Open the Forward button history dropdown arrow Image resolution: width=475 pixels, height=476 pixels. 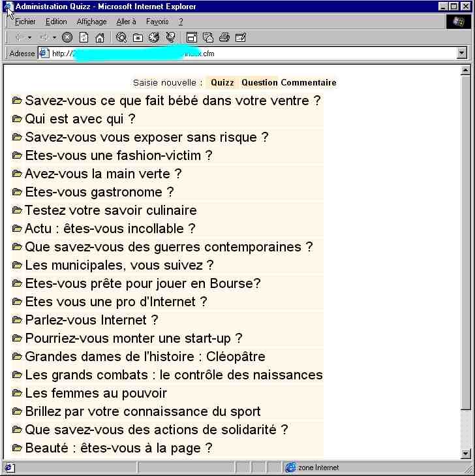click(54, 38)
